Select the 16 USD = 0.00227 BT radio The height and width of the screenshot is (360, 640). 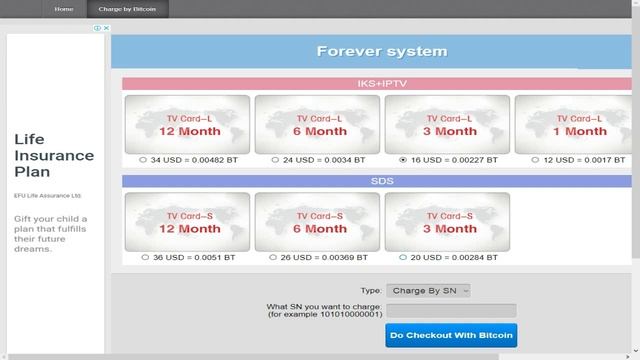coord(403,160)
